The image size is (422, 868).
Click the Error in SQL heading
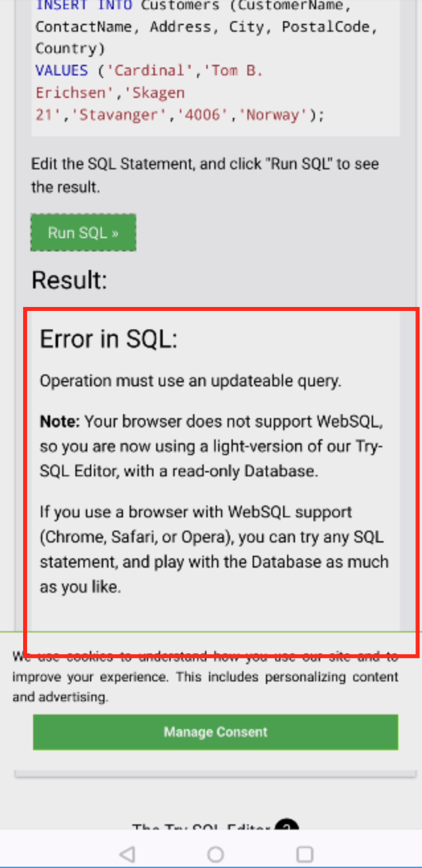[x=110, y=339]
